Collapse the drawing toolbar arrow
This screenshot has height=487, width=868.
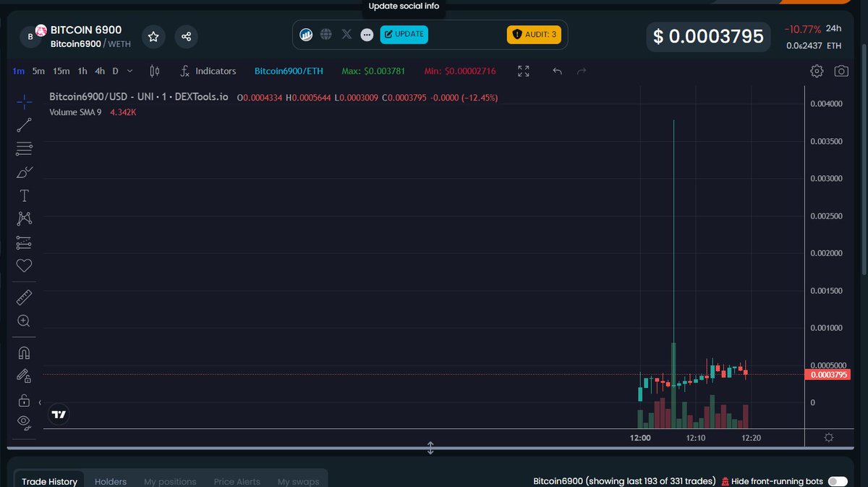pos(40,402)
